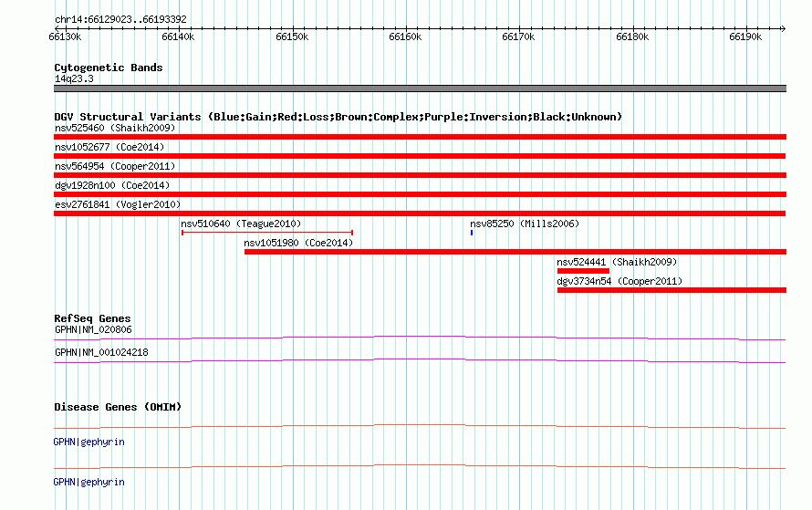
Task: Open the Disease Genes (OMIM) track title
Action: (118, 407)
